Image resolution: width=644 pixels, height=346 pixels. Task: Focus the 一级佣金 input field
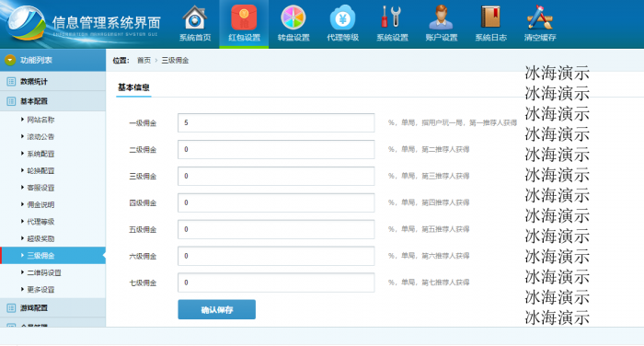coord(276,123)
